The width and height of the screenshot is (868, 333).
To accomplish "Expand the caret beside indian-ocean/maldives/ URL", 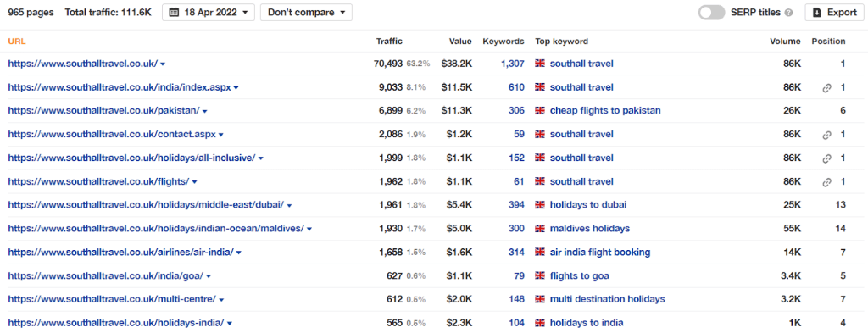I will (309, 229).
